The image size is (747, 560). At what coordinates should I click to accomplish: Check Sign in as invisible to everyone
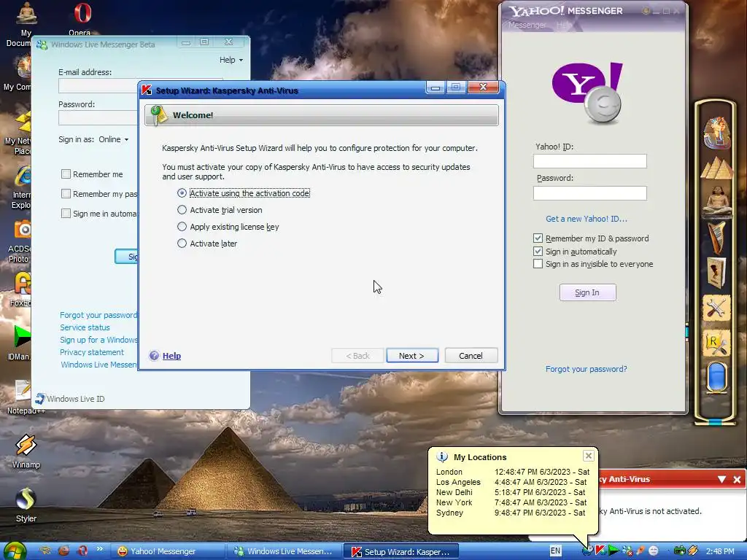pos(538,264)
